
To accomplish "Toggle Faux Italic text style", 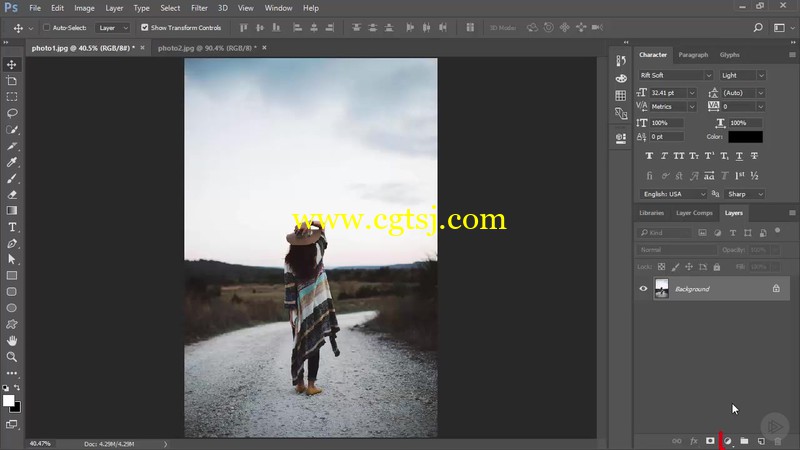I will [664, 156].
